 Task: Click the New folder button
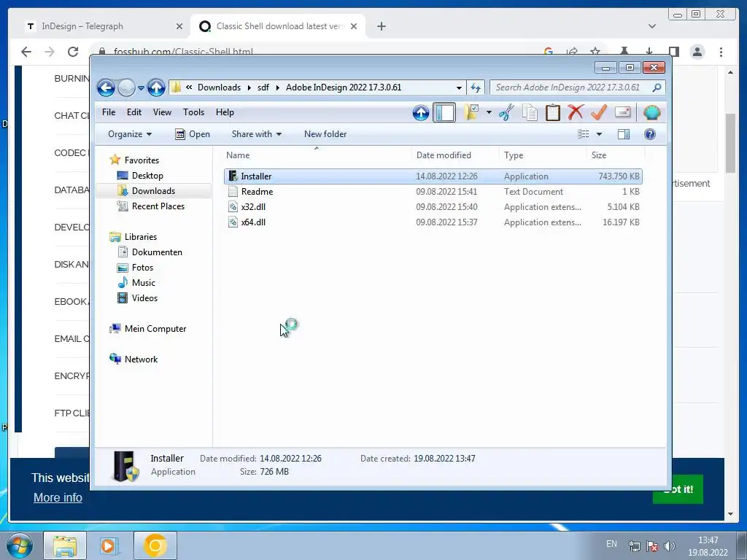pyautogui.click(x=325, y=134)
